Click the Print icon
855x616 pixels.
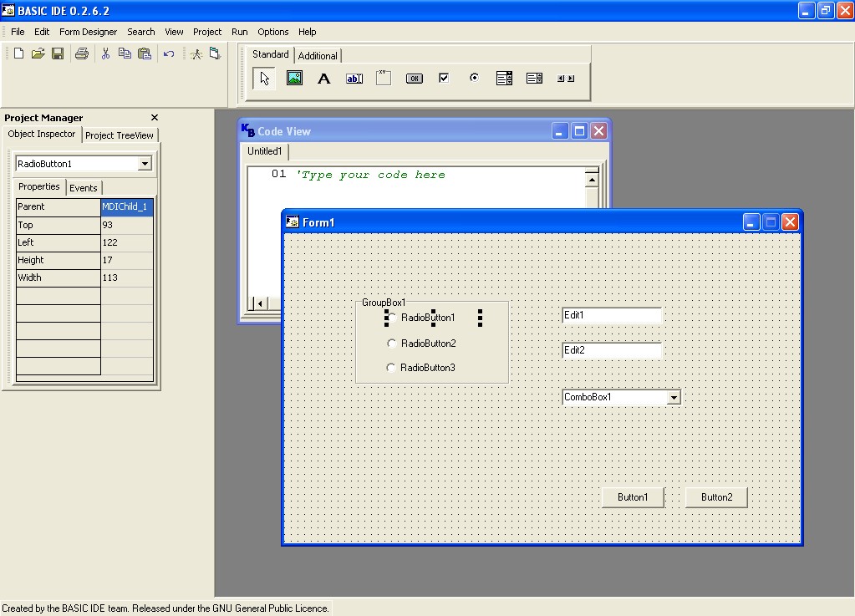[x=82, y=53]
